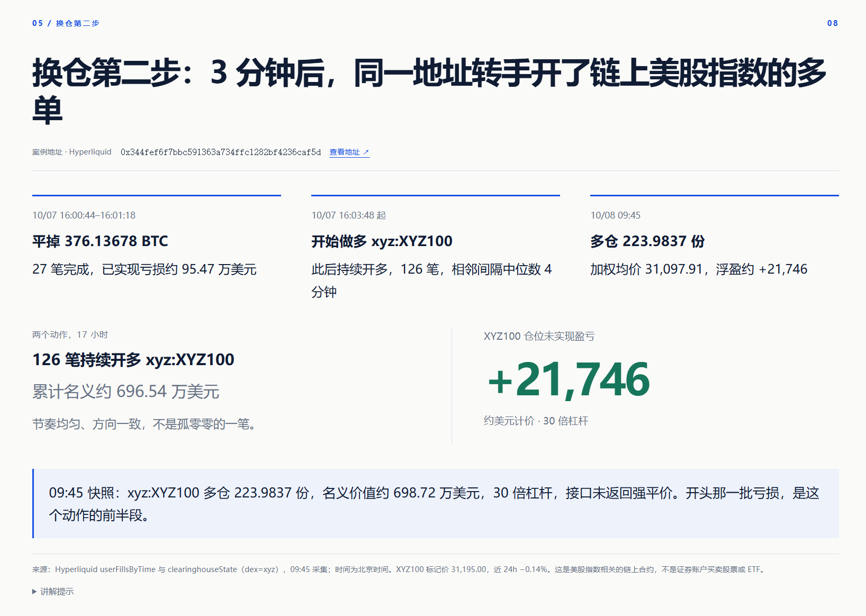Click the caption "两个动作，17 小时"
This screenshot has height=616, width=866.
(x=70, y=335)
